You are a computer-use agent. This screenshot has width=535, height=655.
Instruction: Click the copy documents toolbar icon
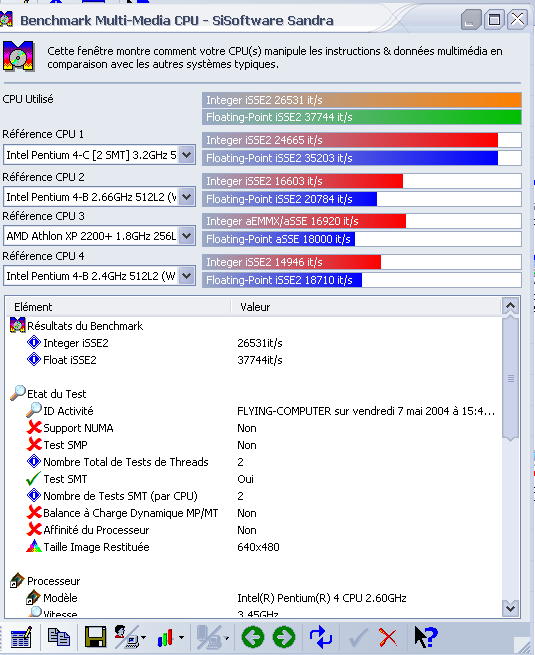[x=59, y=637]
